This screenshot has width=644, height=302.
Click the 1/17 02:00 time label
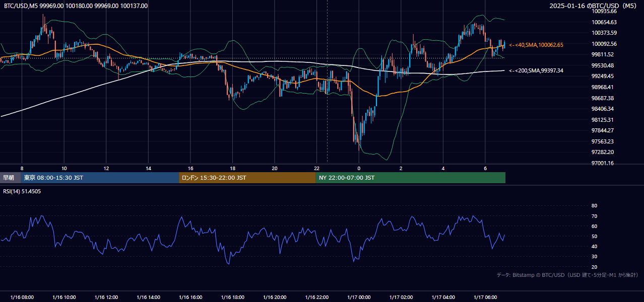coord(401,297)
